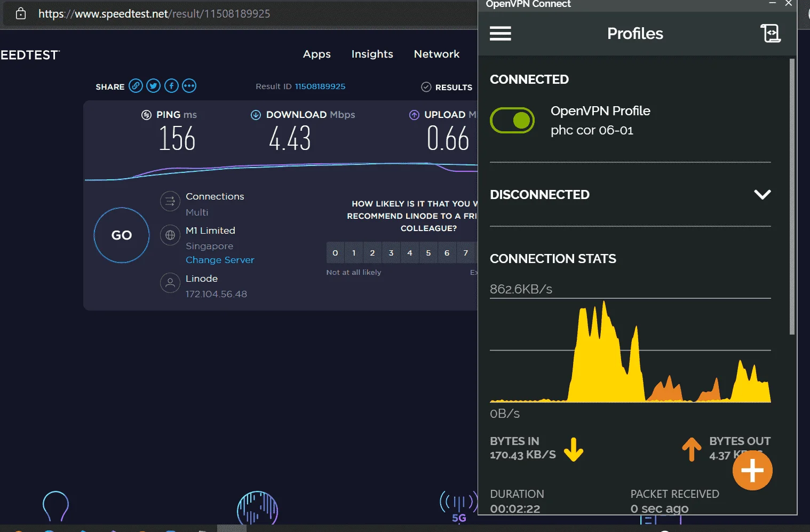Click the profile text "phc cor 06-01"
This screenshot has width=810, height=532.
tap(592, 130)
